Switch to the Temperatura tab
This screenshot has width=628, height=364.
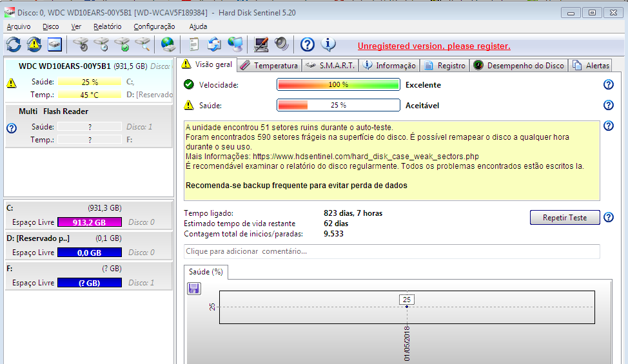[x=269, y=66]
